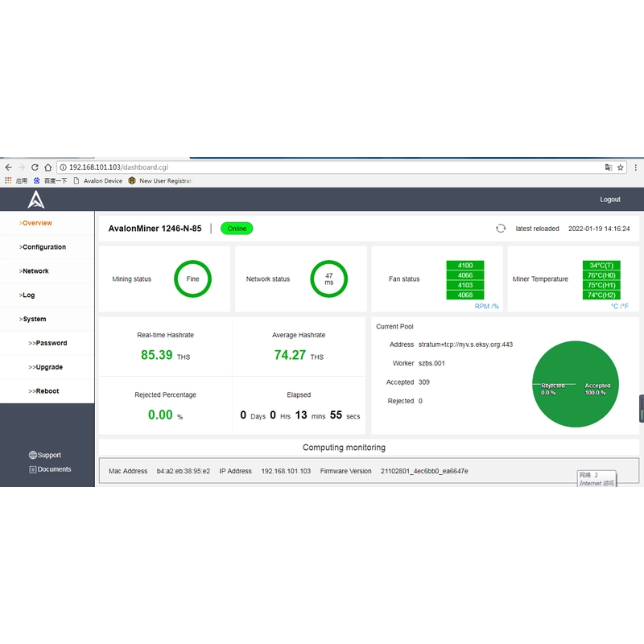Click the Avalon logo in header
644x644 pixels.
[36, 200]
